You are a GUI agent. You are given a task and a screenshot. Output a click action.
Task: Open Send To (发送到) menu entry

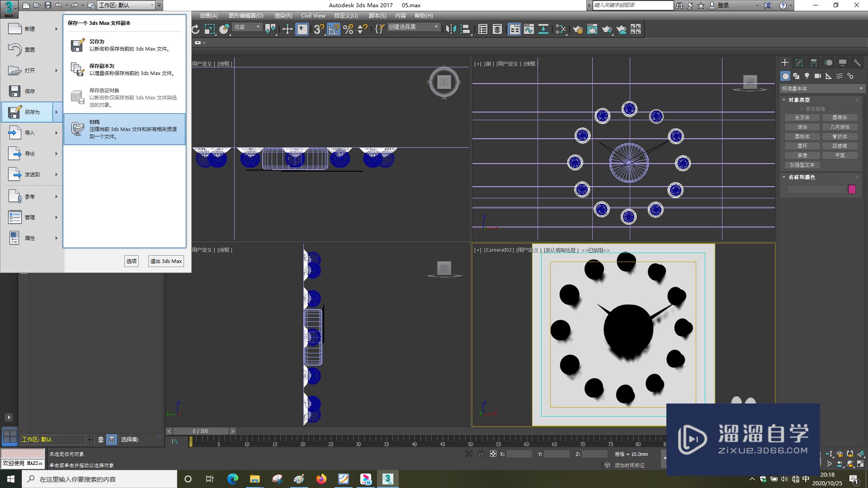(x=32, y=174)
